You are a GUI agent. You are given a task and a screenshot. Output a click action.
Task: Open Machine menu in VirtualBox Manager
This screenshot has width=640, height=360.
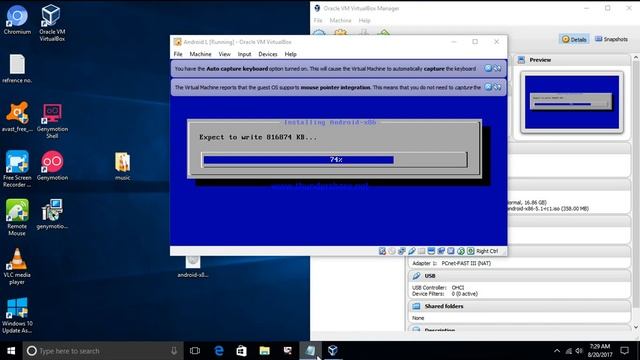click(x=340, y=20)
